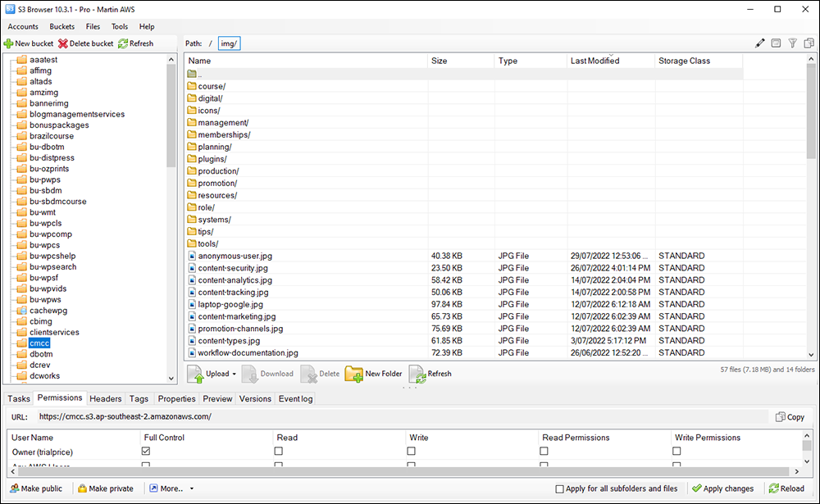Sort files by Storage Class column header
Image resolution: width=820 pixels, height=504 pixels.
click(699, 61)
